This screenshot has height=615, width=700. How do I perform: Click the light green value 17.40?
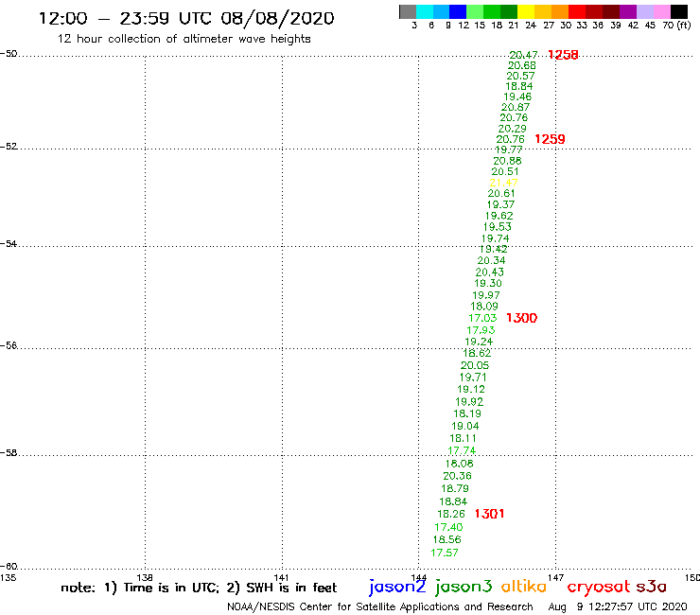(448, 527)
